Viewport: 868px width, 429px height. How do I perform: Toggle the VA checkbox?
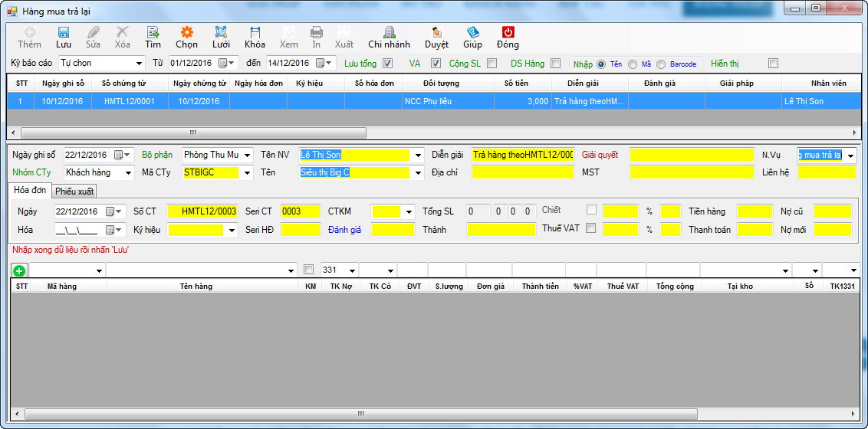(436, 63)
